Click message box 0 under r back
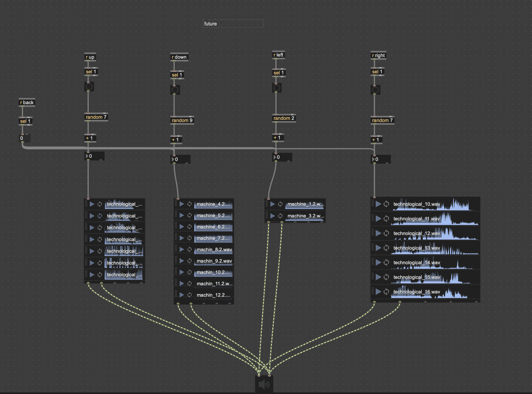 click(24, 138)
